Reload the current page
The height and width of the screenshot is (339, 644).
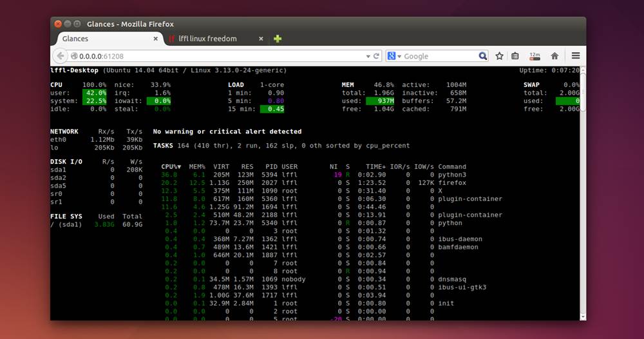click(377, 56)
